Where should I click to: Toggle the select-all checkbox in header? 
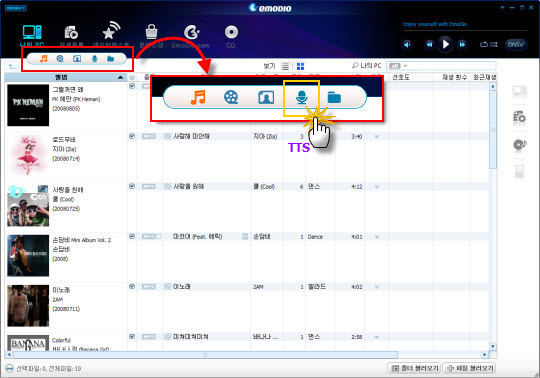pyautogui.click(x=132, y=77)
